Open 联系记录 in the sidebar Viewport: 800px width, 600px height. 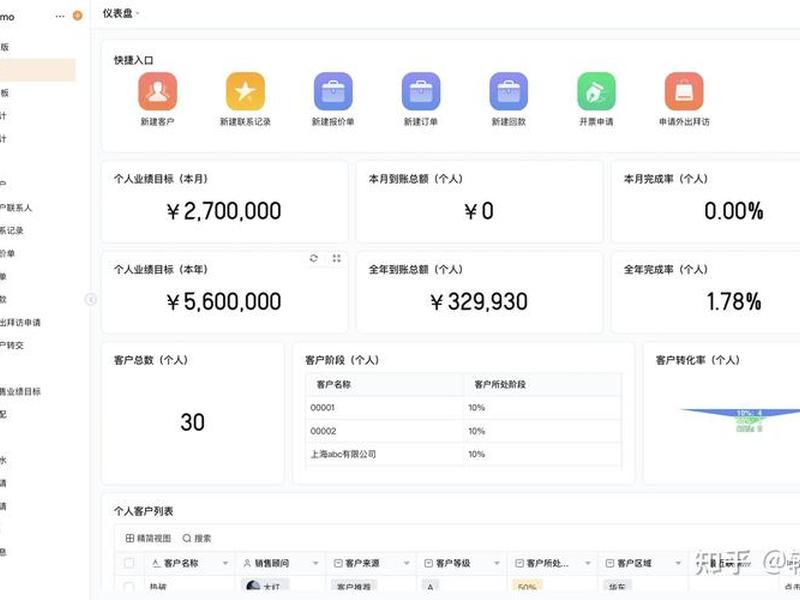click(x=12, y=231)
